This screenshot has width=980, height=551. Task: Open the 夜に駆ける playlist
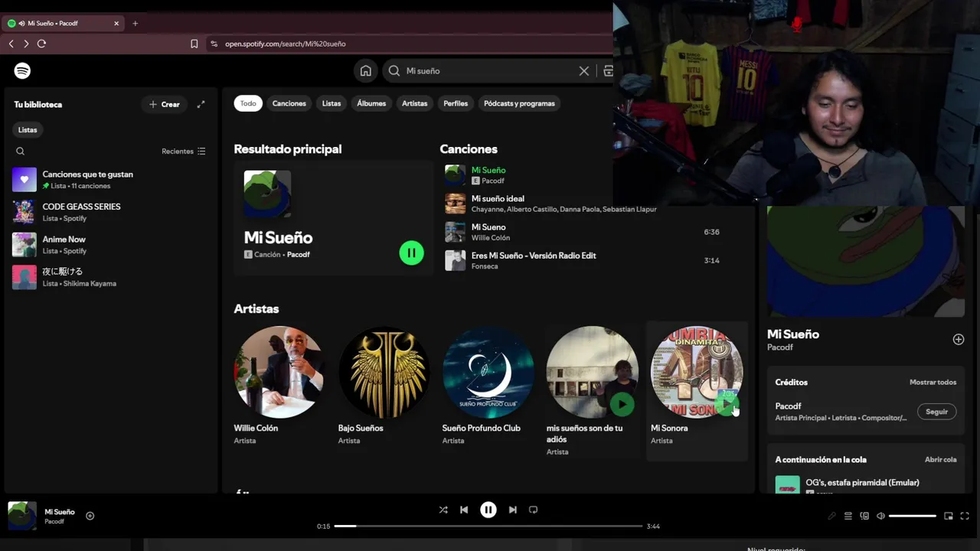point(109,277)
